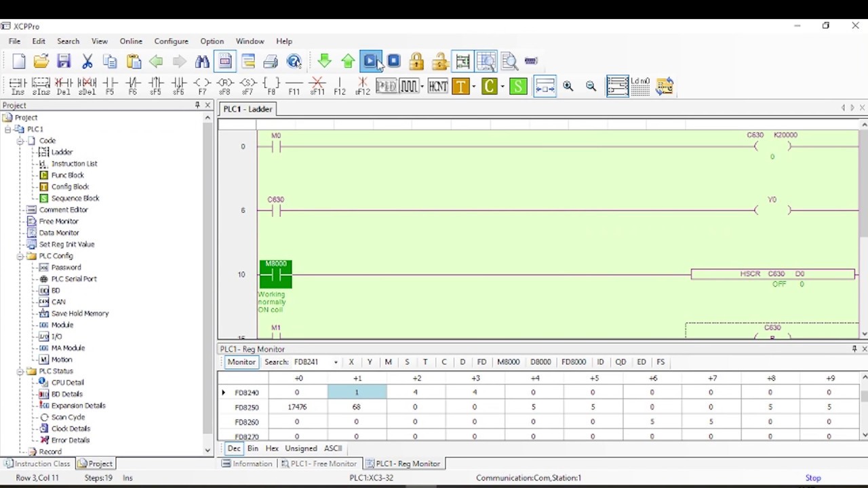Viewport: 868px width, 488px height.
Task: Open the File menu
Action: coord(14,41)
